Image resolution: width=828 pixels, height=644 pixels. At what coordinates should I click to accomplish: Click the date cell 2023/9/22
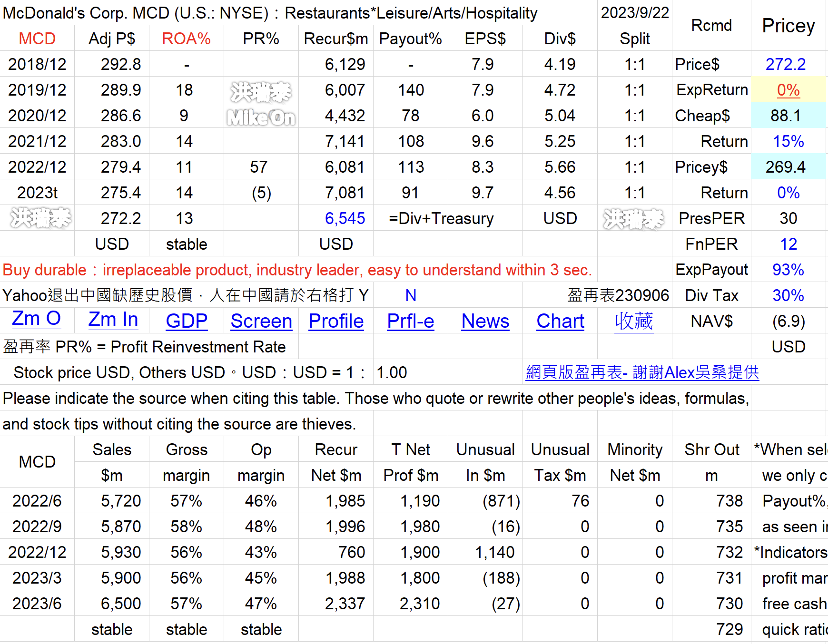tap(635, 13)
